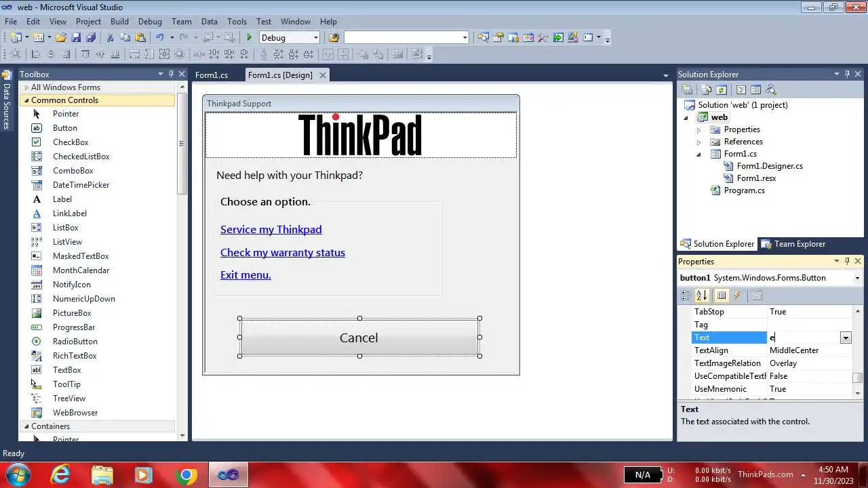Open the Windows Start menu
Screen dimensions: 868x488
(x=17, y=474)
